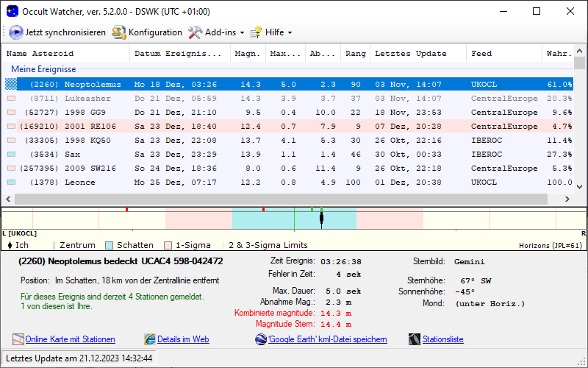Click the Jetzt synchronisieren sync icon
The image size is (588, 368).
(x=16, y=32)
